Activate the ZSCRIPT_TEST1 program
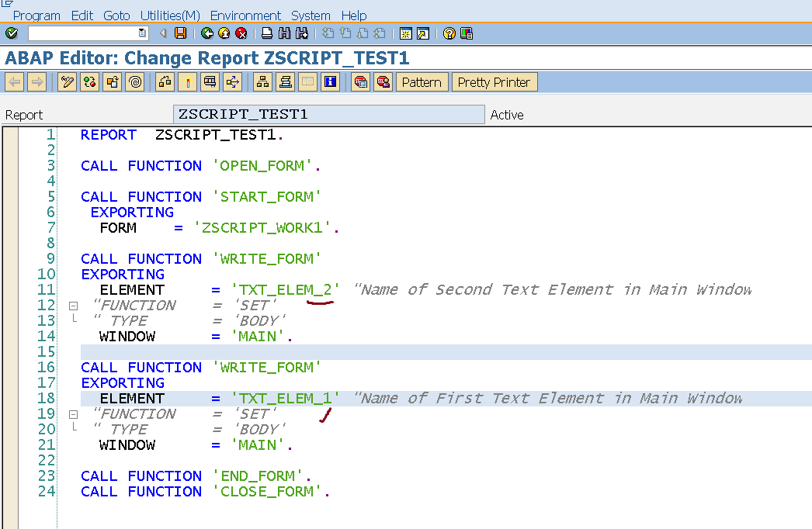812x529 pixels. pyautogui.click(x=112, y=81)
